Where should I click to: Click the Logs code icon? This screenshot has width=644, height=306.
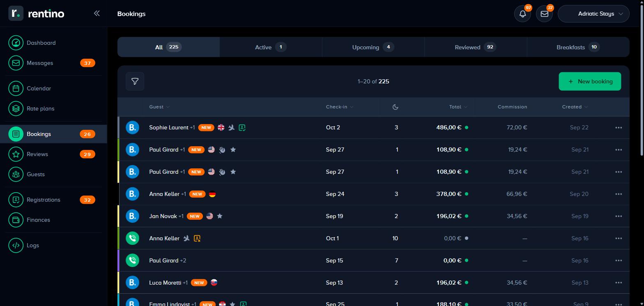(16, 245)
